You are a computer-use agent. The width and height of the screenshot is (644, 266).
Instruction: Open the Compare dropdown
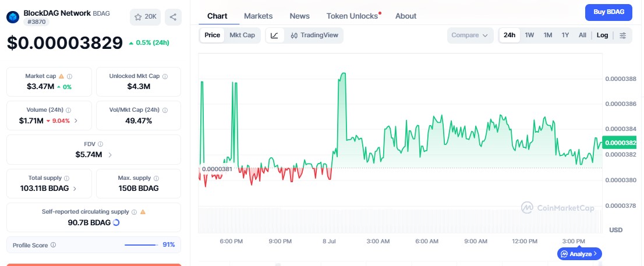click(470, 36)
